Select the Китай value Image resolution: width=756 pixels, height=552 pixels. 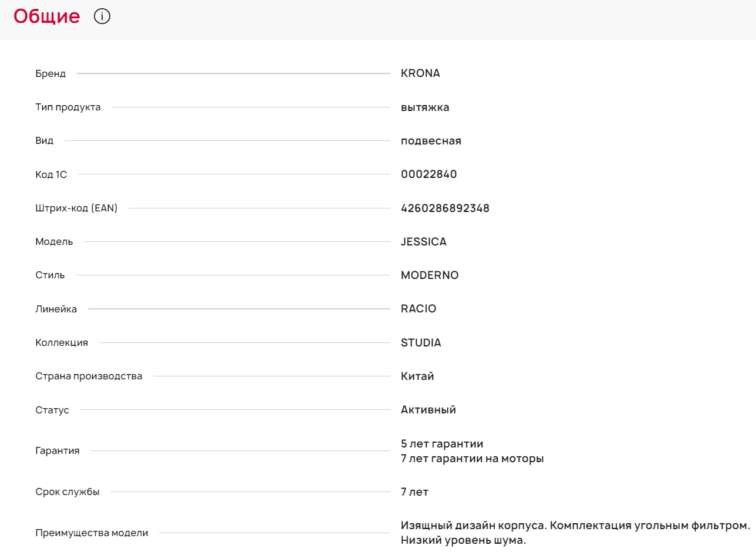pos(417,376)
